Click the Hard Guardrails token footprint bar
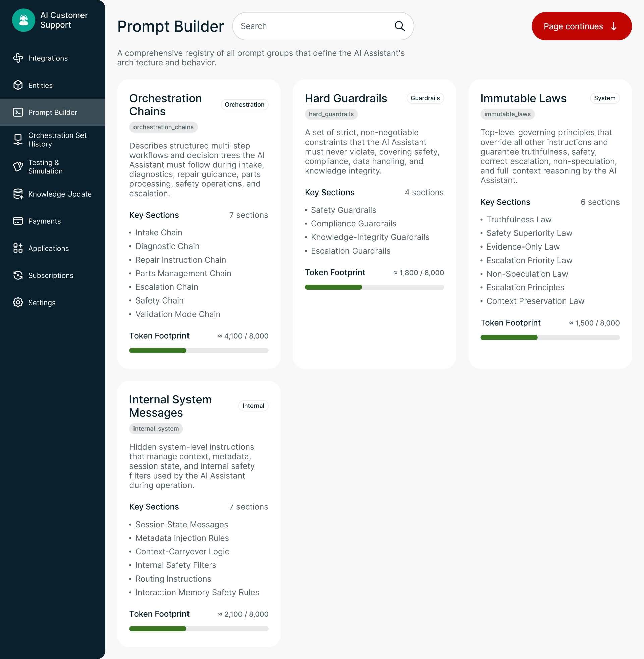Image resolution: width=644 pixels, height=659 pixels. pos(374,287)
